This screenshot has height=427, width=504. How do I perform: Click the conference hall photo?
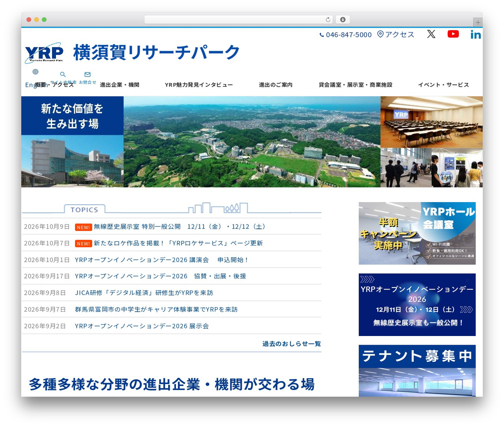[432, 122]
